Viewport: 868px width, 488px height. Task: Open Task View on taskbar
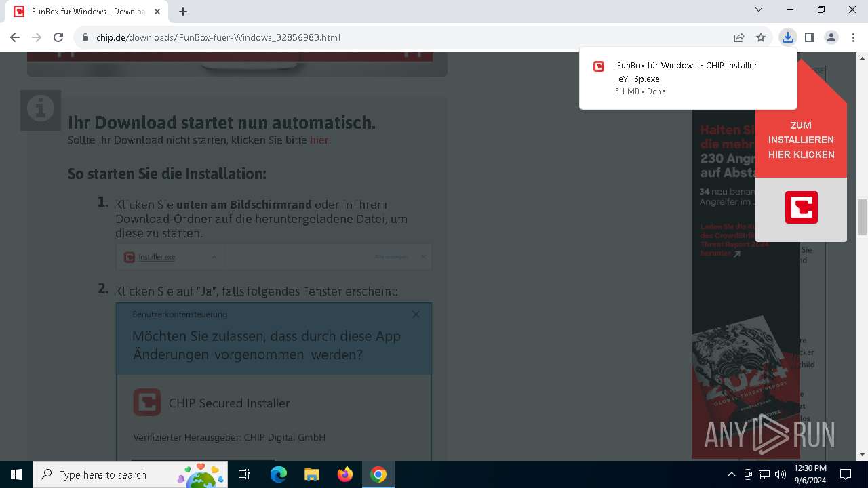coord(244,474)
